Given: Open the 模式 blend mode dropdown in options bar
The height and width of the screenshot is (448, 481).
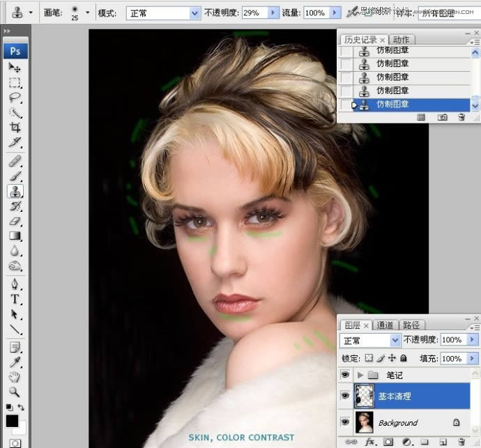Looking at the screenshot, I should click(x=194, y=13).
